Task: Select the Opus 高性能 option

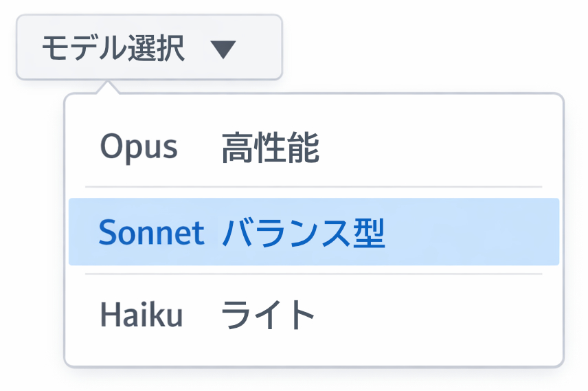Action: (313, 148)
